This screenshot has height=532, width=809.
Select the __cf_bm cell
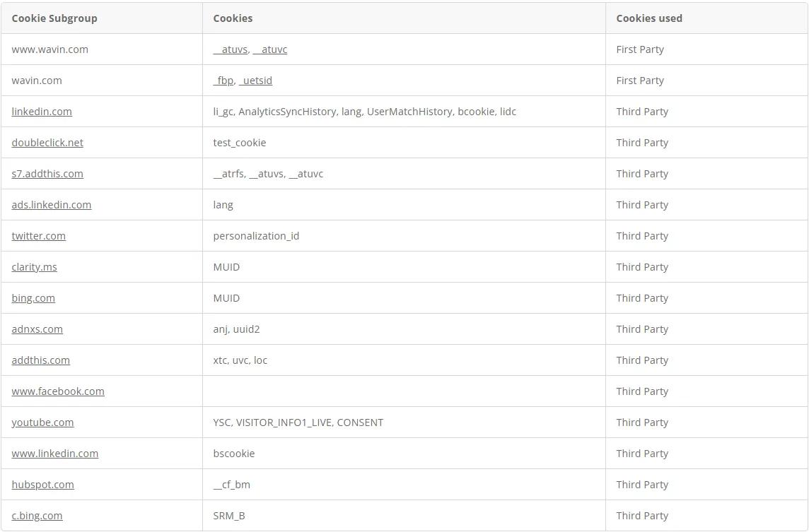pyautogui.click(x=404, y=485)
